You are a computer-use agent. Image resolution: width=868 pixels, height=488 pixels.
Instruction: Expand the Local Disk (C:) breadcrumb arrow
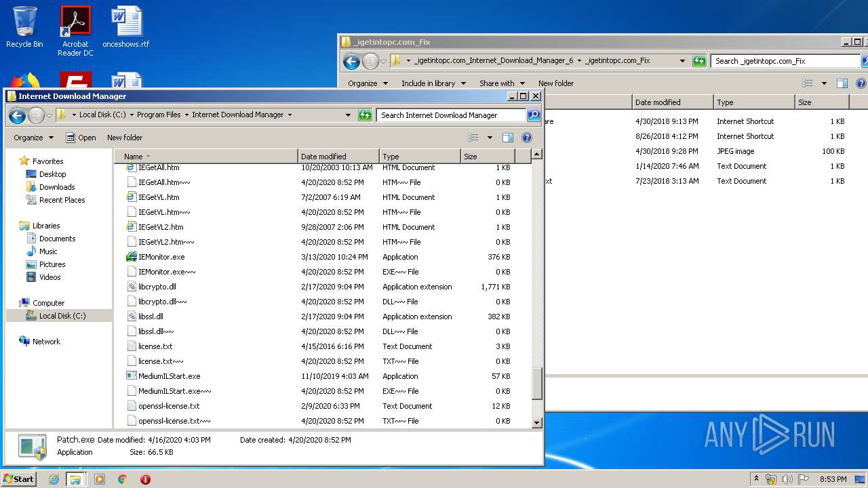click(132, 115)
